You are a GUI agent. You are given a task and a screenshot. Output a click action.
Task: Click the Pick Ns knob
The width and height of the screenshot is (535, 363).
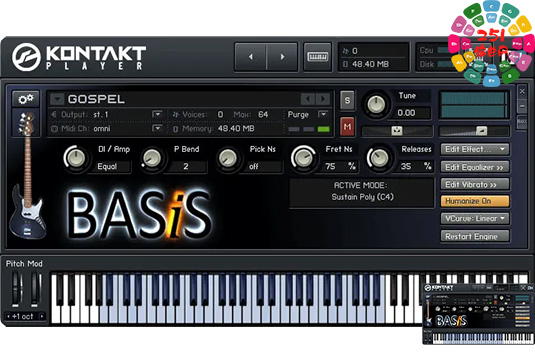(x=227, y=158)
